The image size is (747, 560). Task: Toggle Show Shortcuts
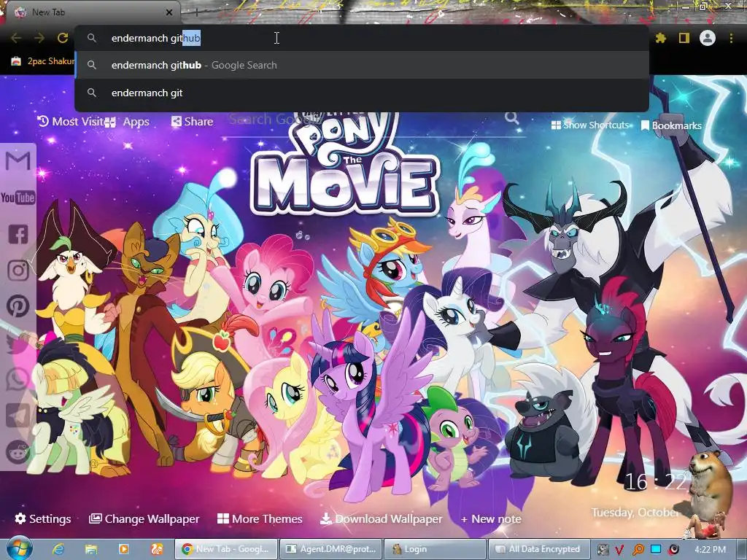590,125
